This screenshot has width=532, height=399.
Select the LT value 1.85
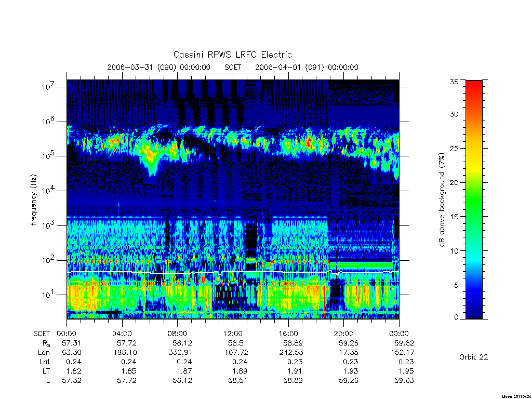(129, 371)
